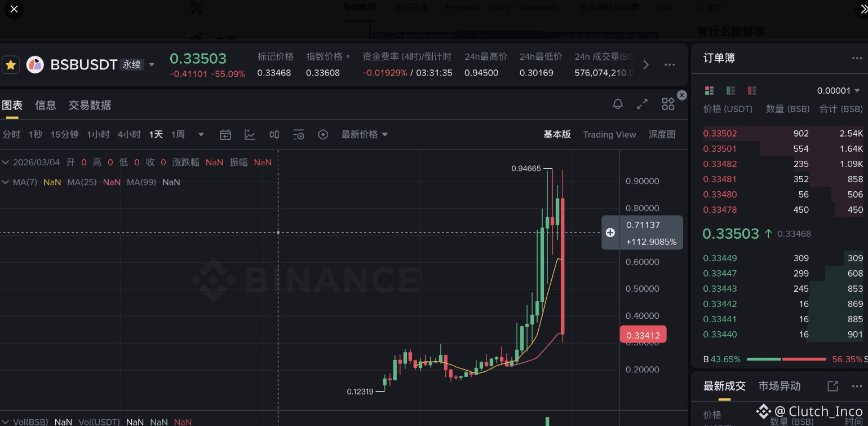Image resolution: width=868 pixels, height=426 pixels.
Task: Switch to the 信息 info tab
Action: (x=46, y=106)
